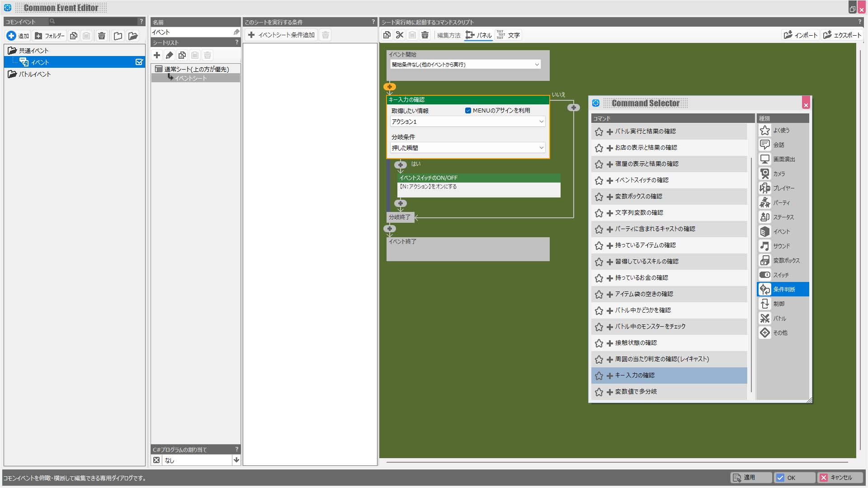Click the pencil edit icon in sheet list
The image size is (868, 488).
[x=170, y=55]
